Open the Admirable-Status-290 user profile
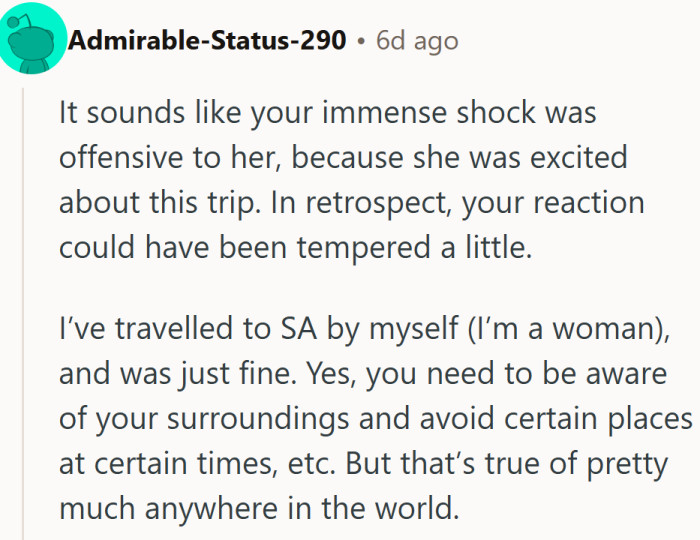 click(x=207, y=41)
